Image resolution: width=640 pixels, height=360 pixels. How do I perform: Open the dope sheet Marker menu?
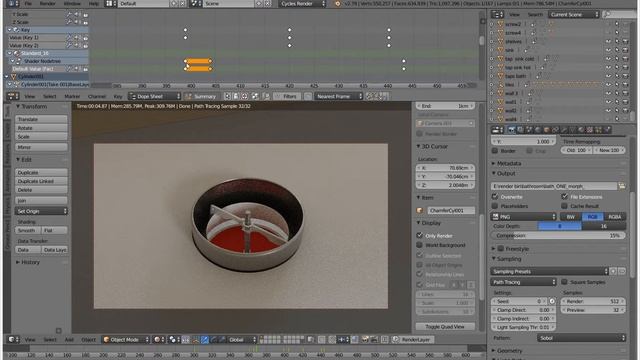72,96
